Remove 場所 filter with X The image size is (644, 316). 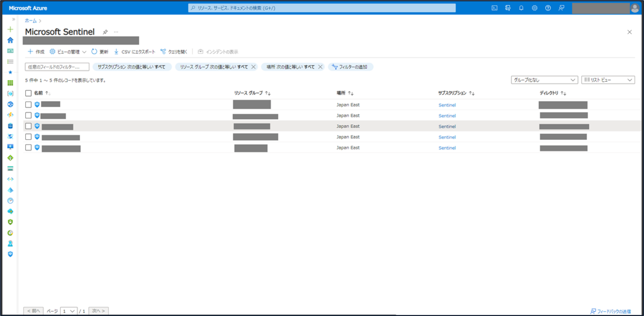click(x=320, y=67)
